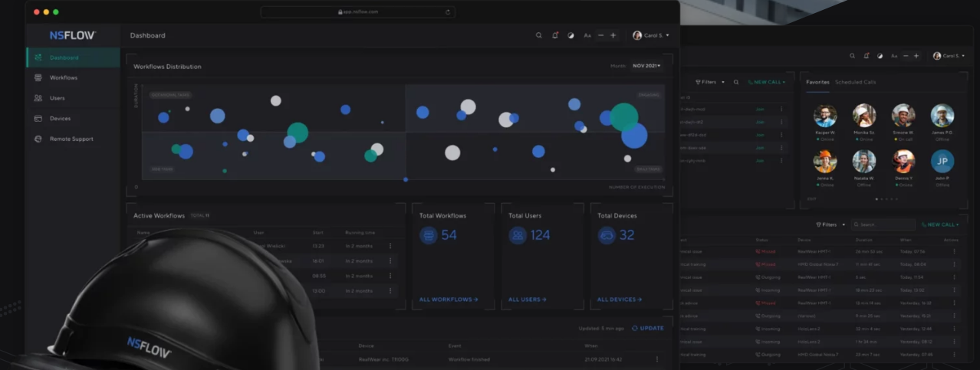The width and height of the screenshot is (980, 370).
Task: Toggle contrast theme in the rear window header
Action: tap(880, 56)
